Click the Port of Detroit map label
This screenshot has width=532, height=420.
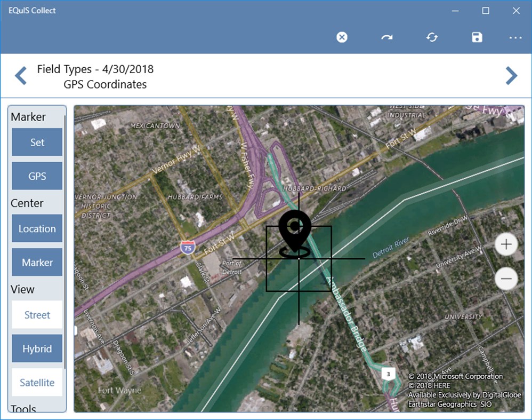[x=232, y=267]
